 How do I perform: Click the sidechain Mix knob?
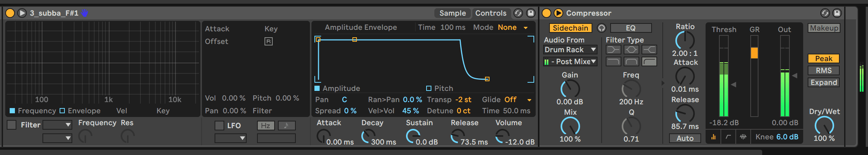point(570,126)
